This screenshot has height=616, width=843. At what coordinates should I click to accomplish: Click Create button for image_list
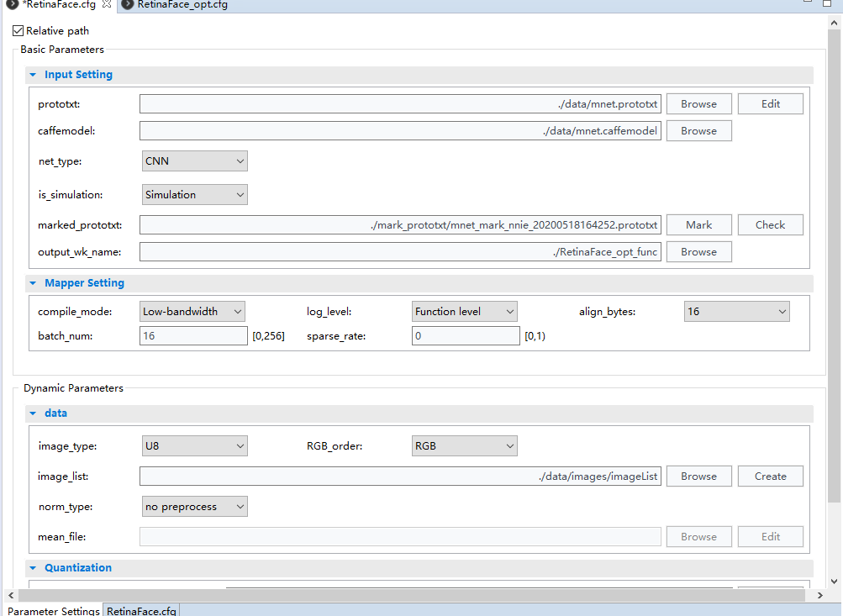point(770,476)
